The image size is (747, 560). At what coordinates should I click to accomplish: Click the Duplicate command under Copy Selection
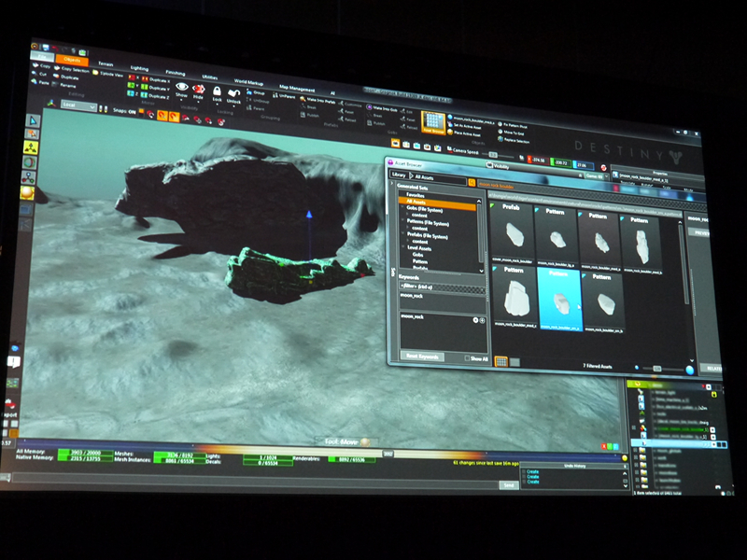pos(66,77)
